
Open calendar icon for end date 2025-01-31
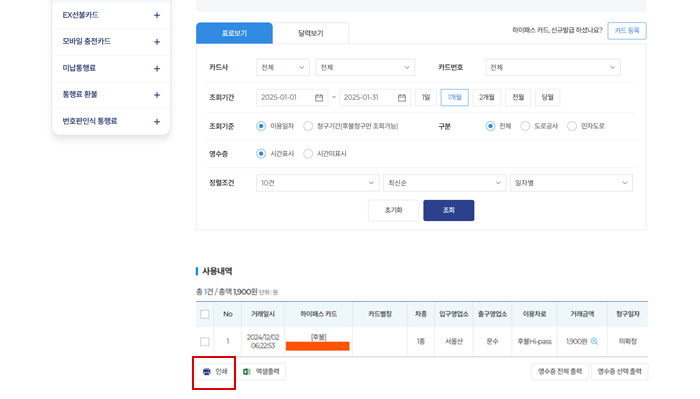pyautogui.click(x=402, y=97)
